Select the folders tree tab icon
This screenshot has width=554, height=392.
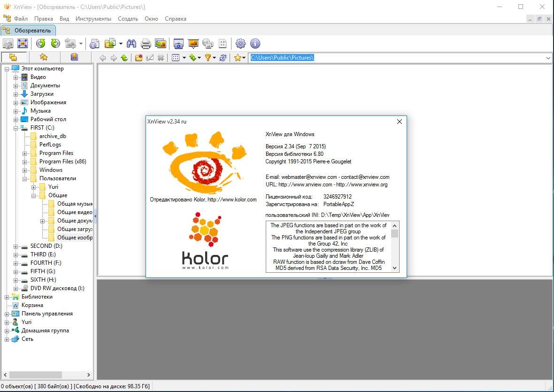(x=13, y=57)
